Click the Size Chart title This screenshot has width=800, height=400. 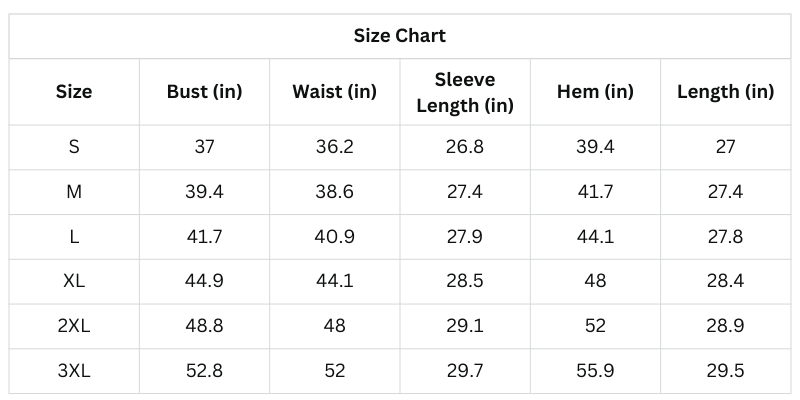click(399, 36)
